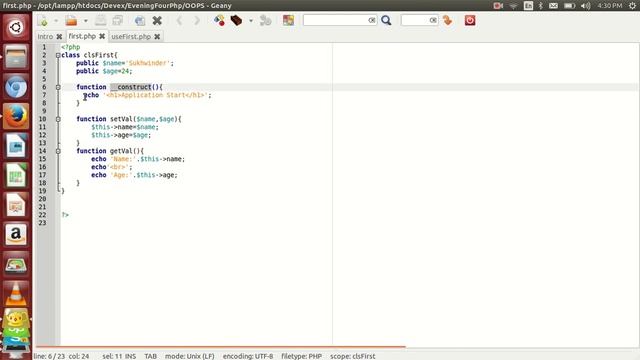Click the 'Application Start' echo string
The height and width of the screenshot is (360, 640).
(156, 95)
